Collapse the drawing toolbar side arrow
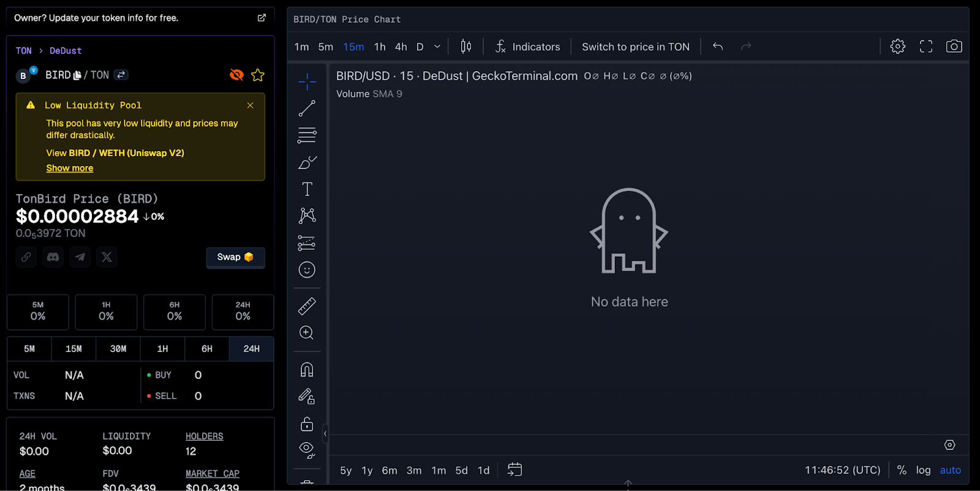This screenshot has height=491, width=980. click(x=325, y=433)
